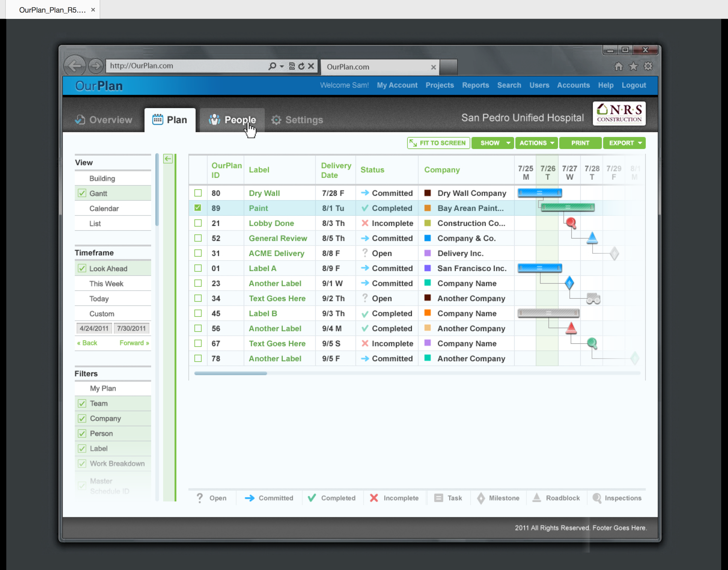Check the Dry Wall row checkbox
This screenshot has height=570, width=728.
(x=198, y=193)
